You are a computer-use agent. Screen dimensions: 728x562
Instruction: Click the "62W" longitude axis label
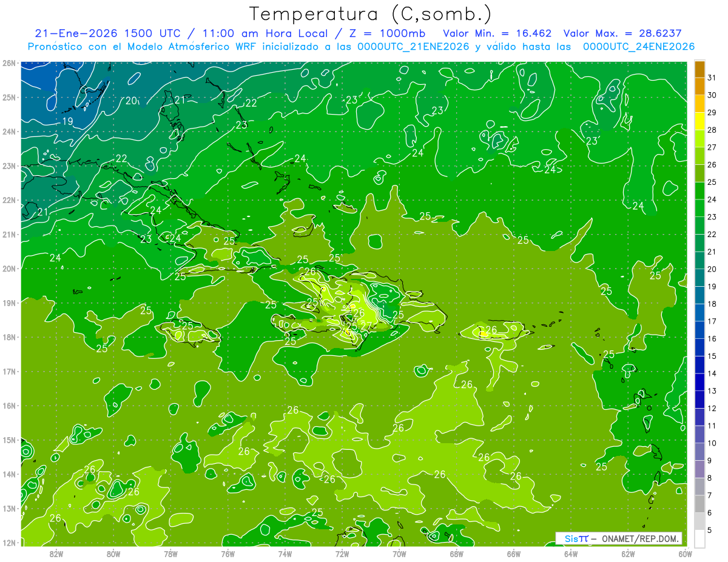click(628, 554)
